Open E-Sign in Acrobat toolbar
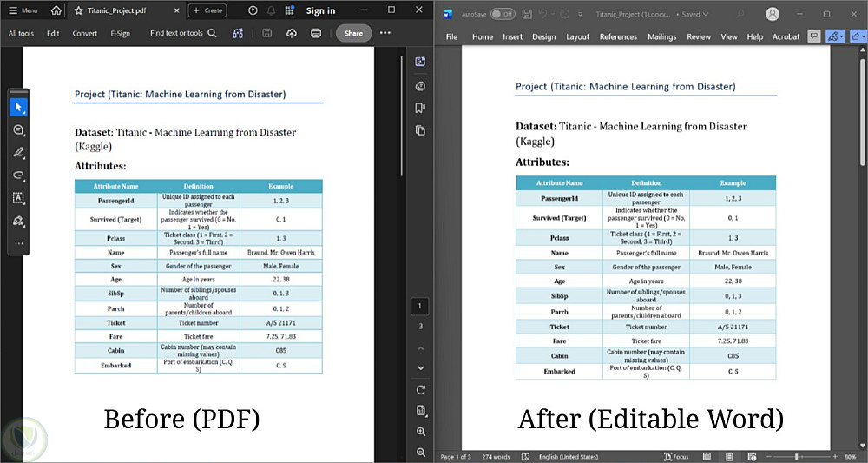This screenshot has height=463, width=868. (x=120, y=33)
